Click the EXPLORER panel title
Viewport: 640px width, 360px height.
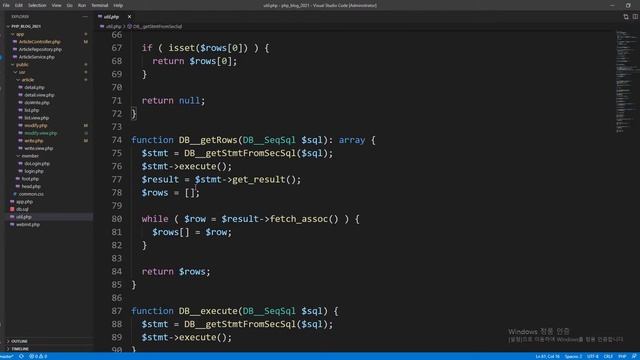20,17
